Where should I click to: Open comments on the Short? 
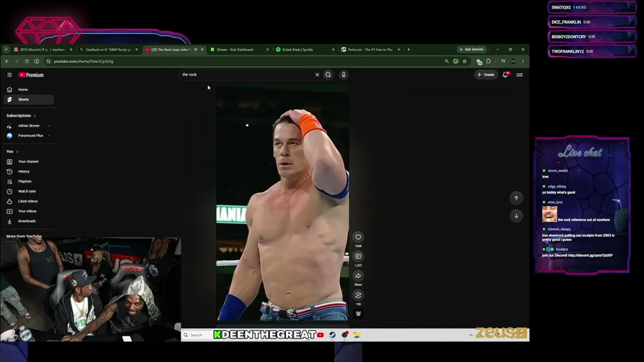tap(358, 256)
